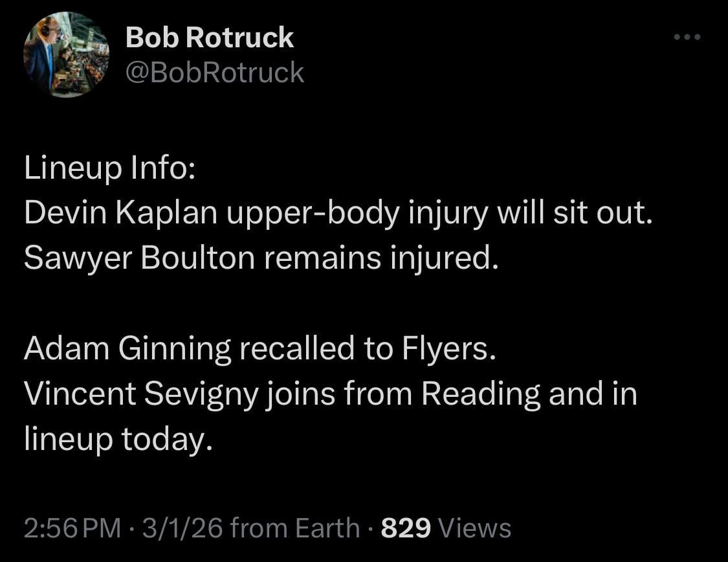Click the name "Adam Ginning"
The height and width of the screenshot is (562, 728).
[x=127, y=350]
